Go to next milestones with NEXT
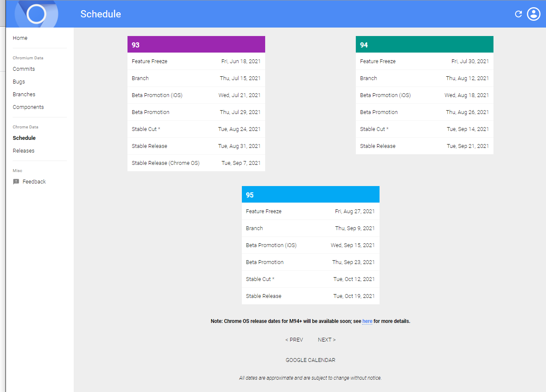The image size is (546, 392). pyautogui.click(x=327, y=340)
